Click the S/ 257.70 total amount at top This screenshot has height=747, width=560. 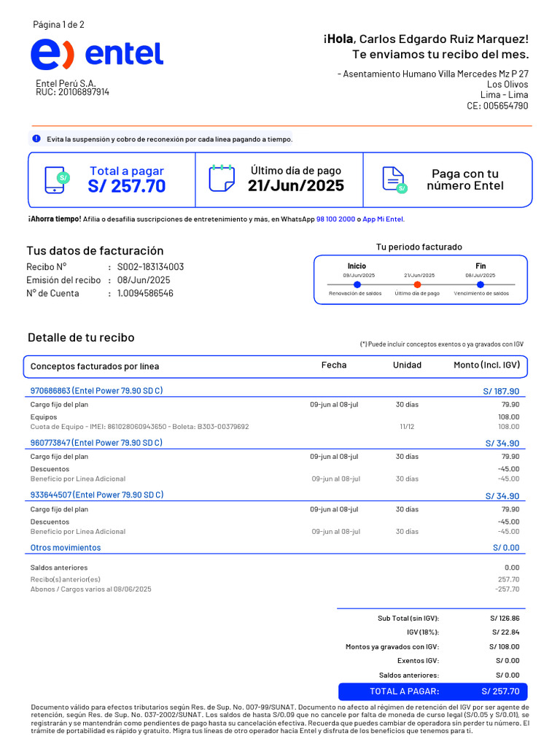(x=127, y=186)
